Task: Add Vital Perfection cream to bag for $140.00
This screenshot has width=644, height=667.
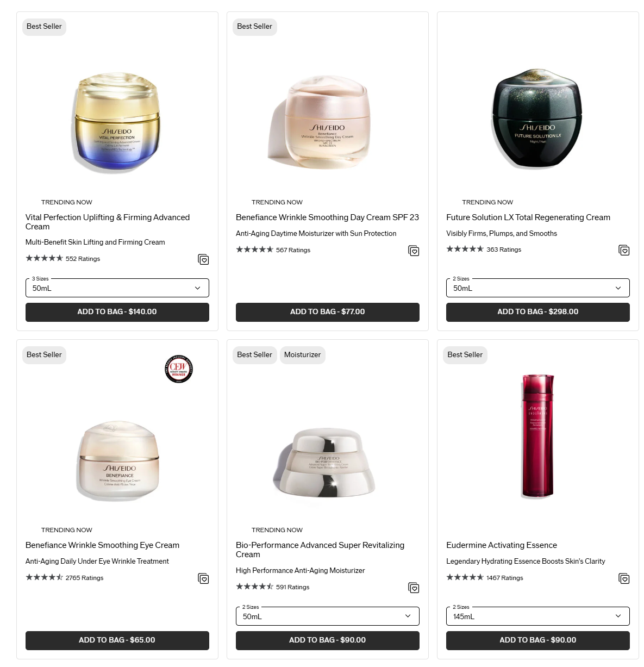Action: [x=117, y=312]
